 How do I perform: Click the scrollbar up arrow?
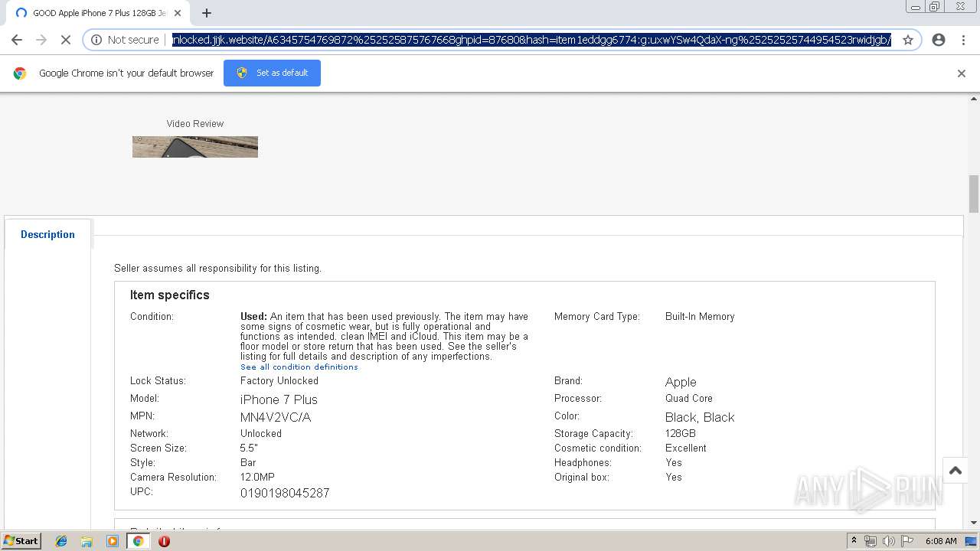974,98
